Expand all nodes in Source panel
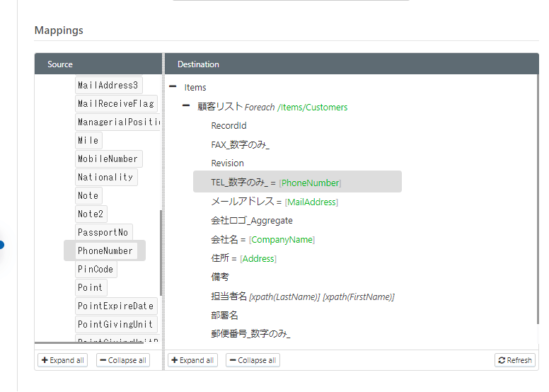The width and height of the screenshot is (549, 392). click(63, 360)
